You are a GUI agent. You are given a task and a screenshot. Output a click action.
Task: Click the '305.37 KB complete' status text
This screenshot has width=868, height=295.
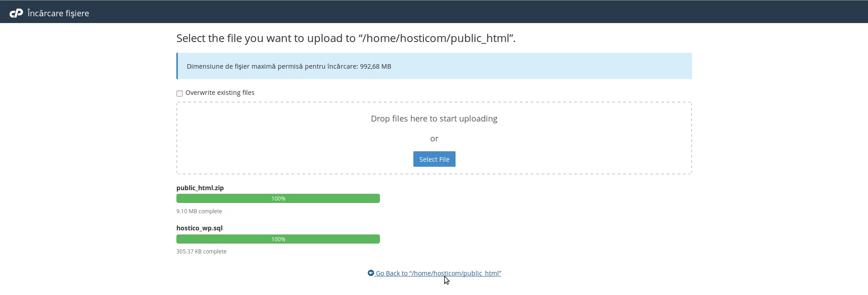point(201,252)
